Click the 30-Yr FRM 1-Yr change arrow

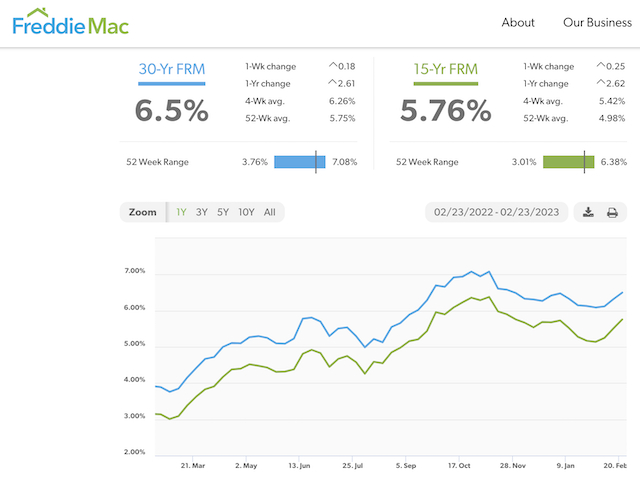pyautogui.click(x=333, y=83)
